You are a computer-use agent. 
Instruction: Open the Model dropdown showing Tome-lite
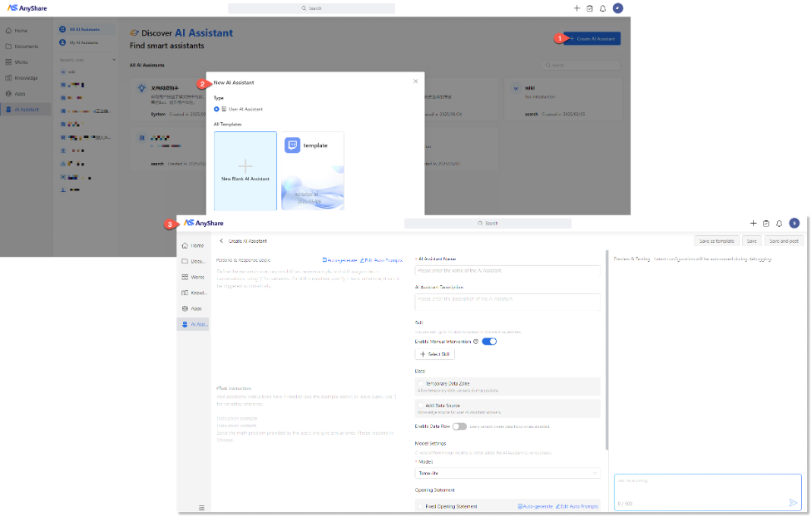(x=507, y=473)
